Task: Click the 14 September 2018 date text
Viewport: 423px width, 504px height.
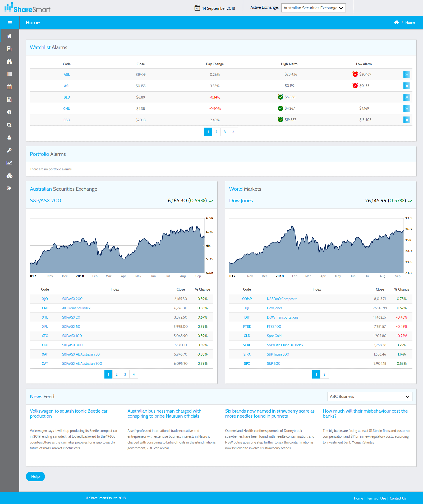Action: [219, 8]
